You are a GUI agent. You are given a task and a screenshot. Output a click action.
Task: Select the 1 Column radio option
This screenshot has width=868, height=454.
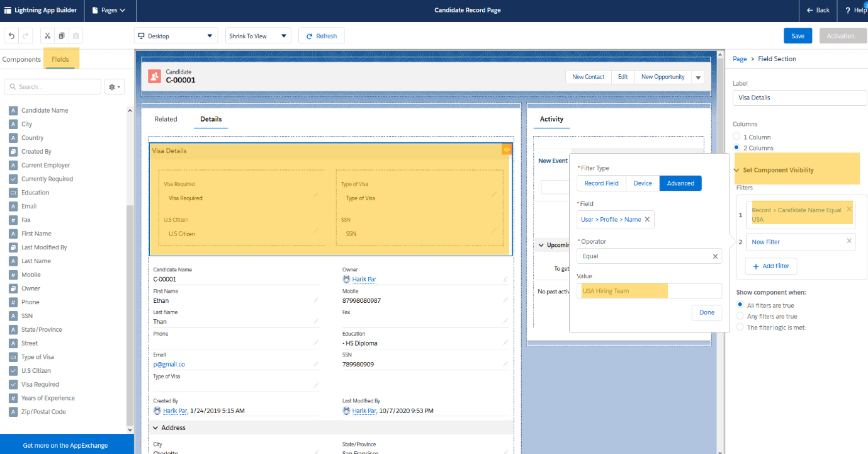point(737,137)
